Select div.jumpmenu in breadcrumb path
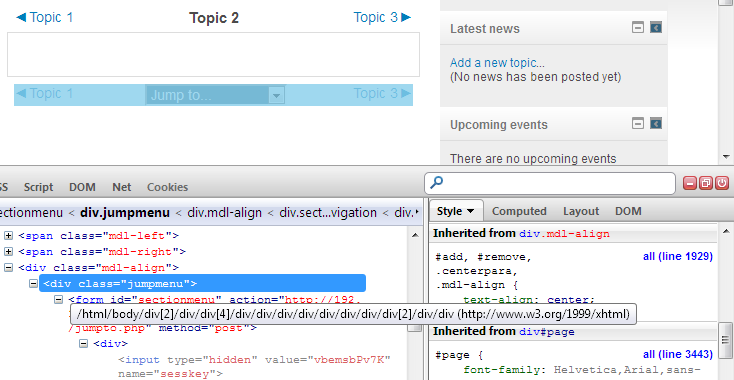This screenshot has width=734, height=380. [125, 213]
